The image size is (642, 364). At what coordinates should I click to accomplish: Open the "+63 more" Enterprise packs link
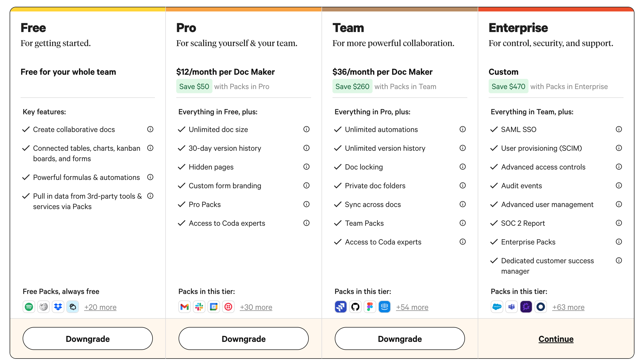(568, 307)
